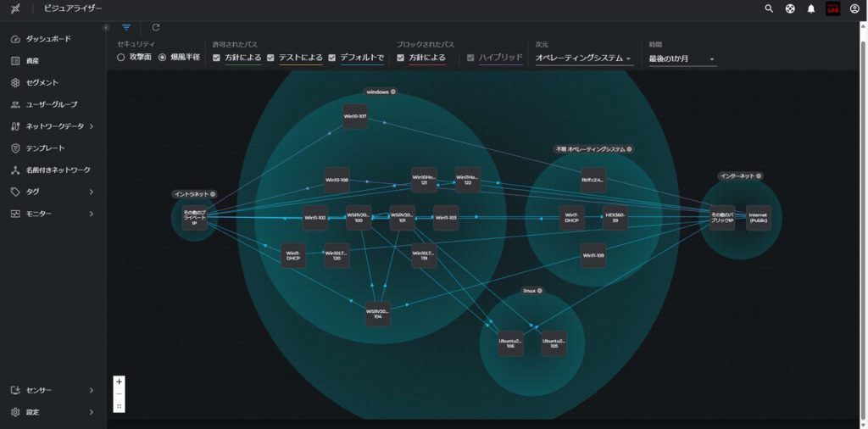Open the オペレーティングシステム dimension dropdown
868x429 pixels.
(x=583, y=58)
